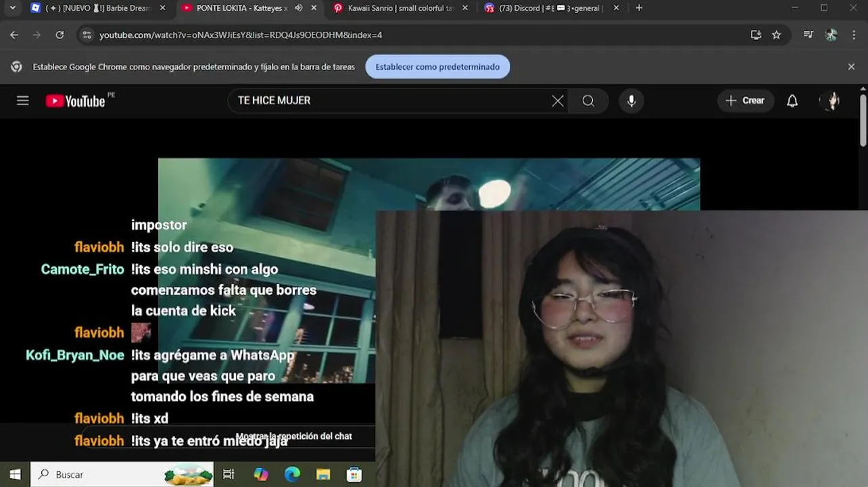Click chat message "!its solo dire eso"

(182, 248)
